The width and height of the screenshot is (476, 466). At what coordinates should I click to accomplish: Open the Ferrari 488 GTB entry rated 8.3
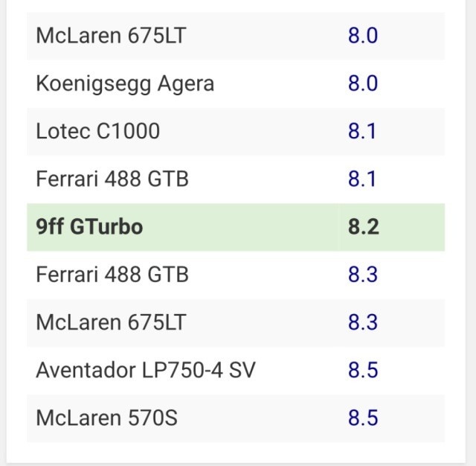tap(112, 275)
